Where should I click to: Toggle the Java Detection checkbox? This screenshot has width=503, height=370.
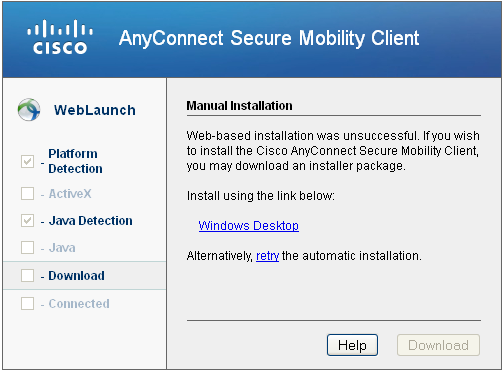click(27, 220)
